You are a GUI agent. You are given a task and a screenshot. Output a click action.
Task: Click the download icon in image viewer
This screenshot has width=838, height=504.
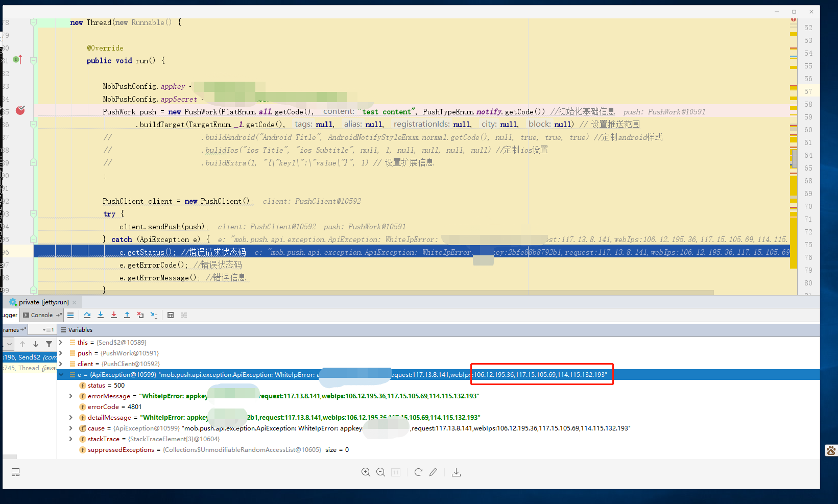456,472
